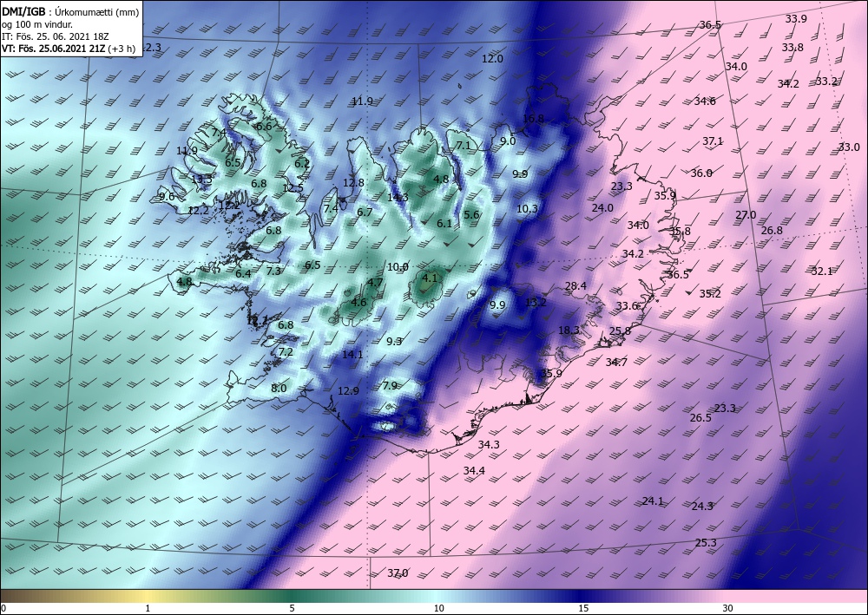The width and height of the screenshot is (868, 615).
Task: Select the 27.0 value on the map
Action: (746, 215)
